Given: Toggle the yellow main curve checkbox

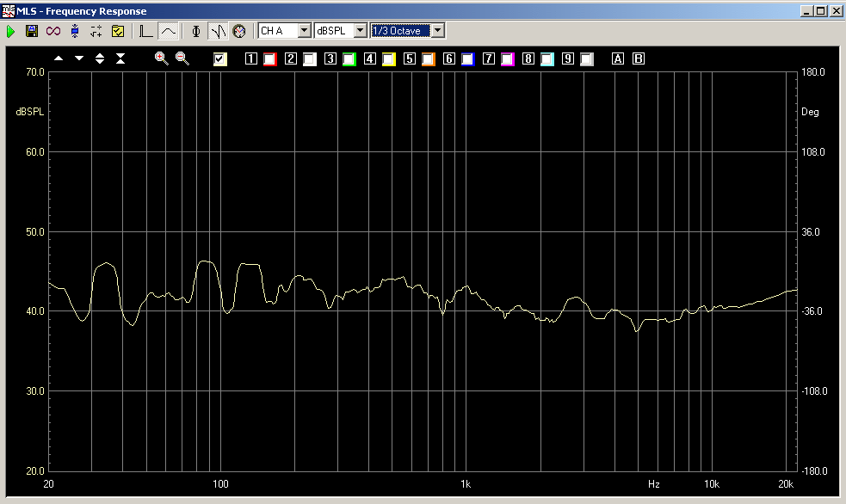Looking at the screenshot, I should point(219,59).
